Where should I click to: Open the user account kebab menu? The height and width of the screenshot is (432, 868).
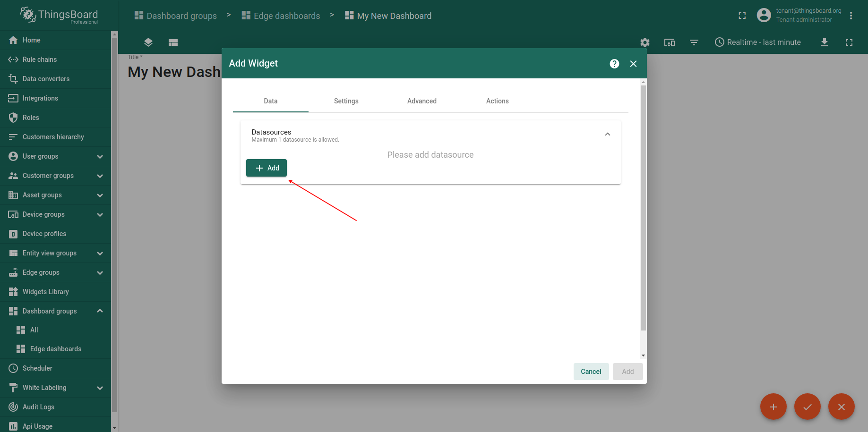coord(851,16)
